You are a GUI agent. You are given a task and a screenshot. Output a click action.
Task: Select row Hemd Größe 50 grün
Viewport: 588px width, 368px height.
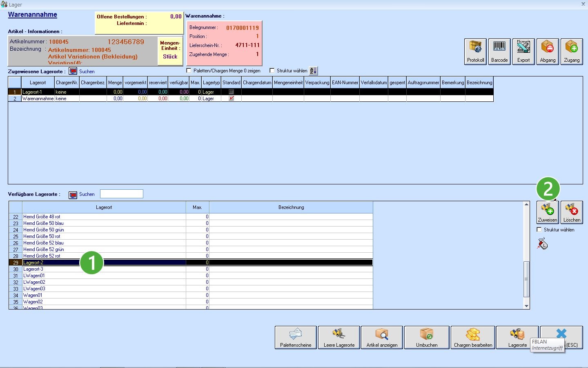coord(191,230)
